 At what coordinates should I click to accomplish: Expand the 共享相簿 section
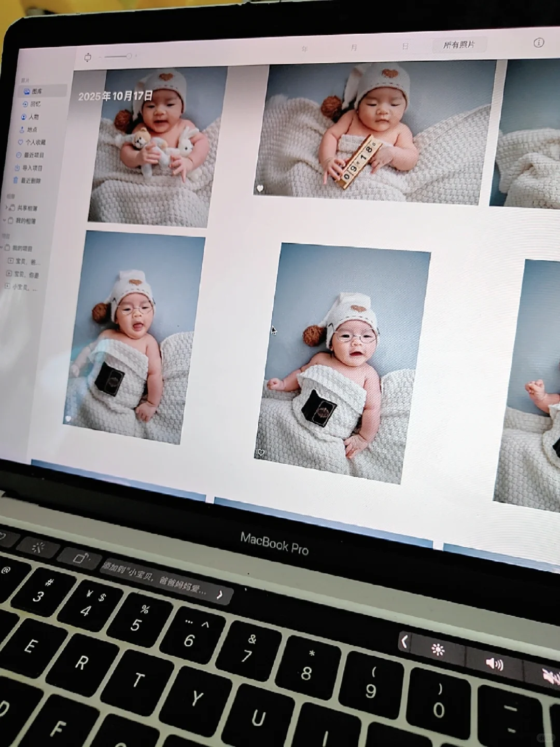point(6,207)
